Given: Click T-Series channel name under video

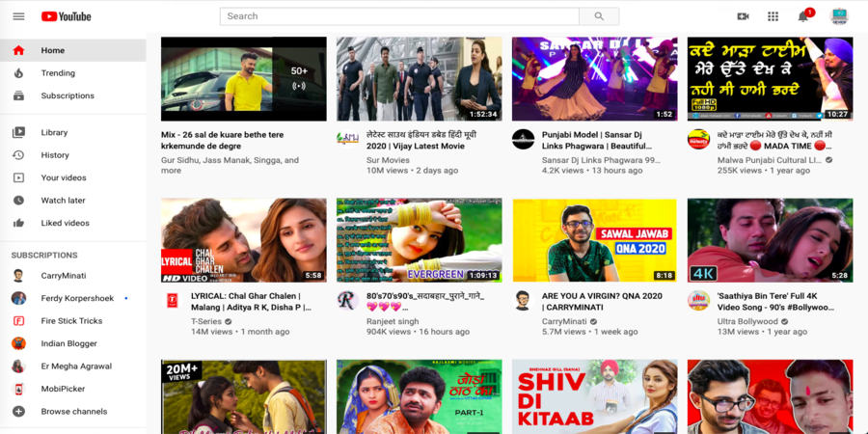Looking at the screenshot, I should point(206,321).
